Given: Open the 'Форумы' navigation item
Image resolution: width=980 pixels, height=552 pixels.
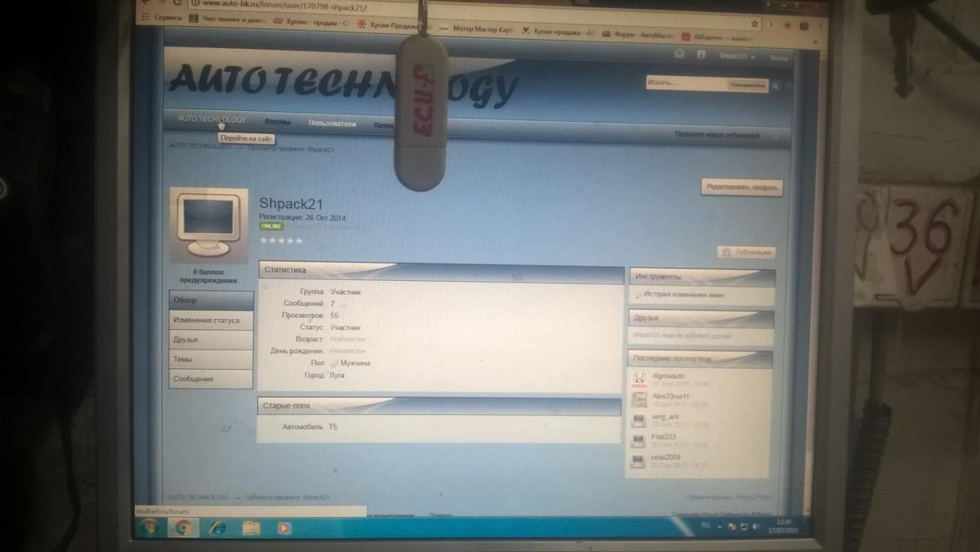Looking at the screenshot, I should pyautogui.click(x=278, y=122).
